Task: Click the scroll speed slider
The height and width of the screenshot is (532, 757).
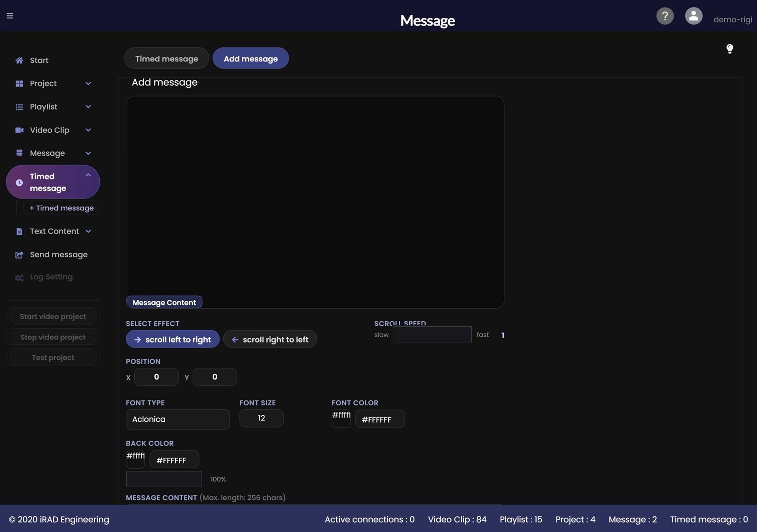Action: click(x=432, y=334)
